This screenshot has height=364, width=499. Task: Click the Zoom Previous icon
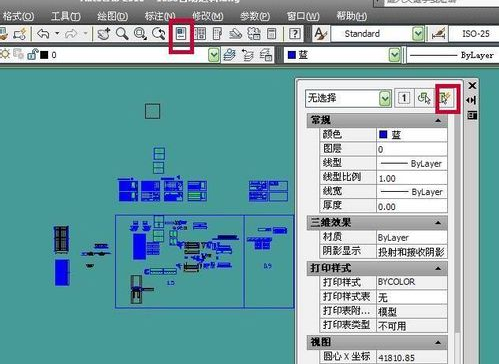pyautogui.click(x=158, y=34)
